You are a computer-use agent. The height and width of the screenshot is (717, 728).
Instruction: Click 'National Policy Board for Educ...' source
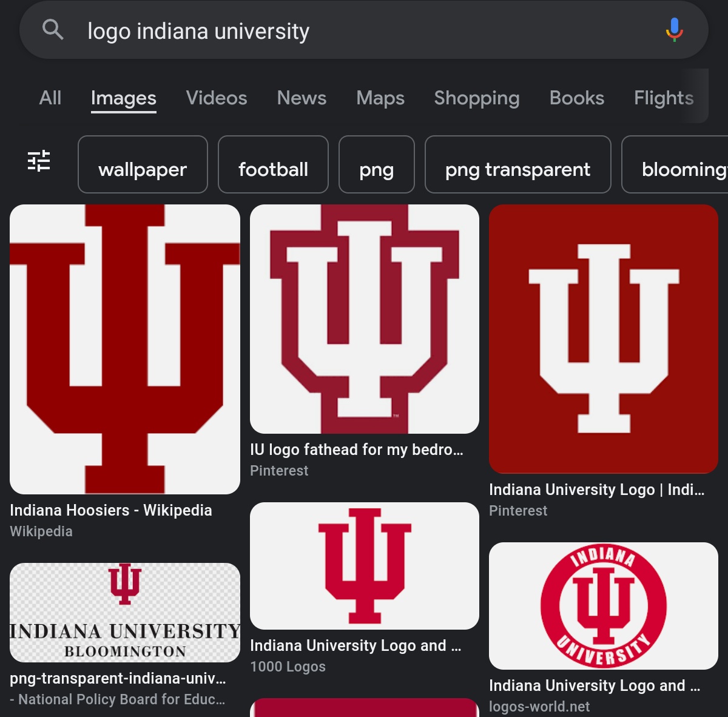(118, 699)
